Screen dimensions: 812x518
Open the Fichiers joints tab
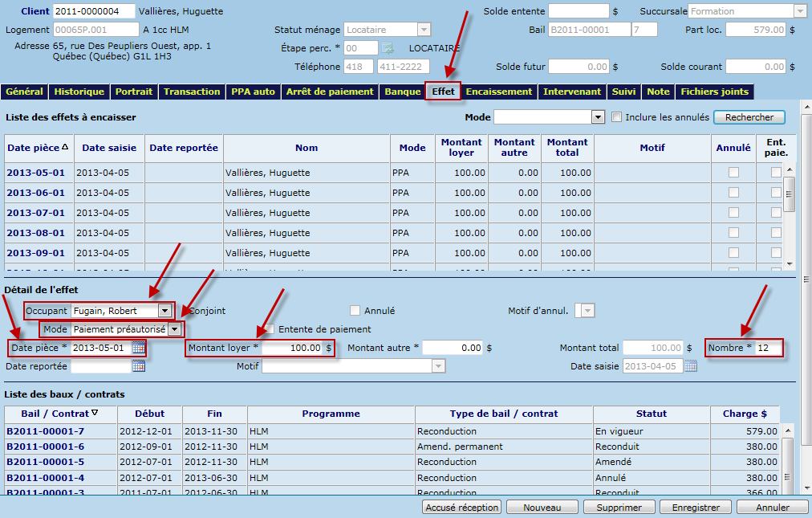(x=714, y=92)
